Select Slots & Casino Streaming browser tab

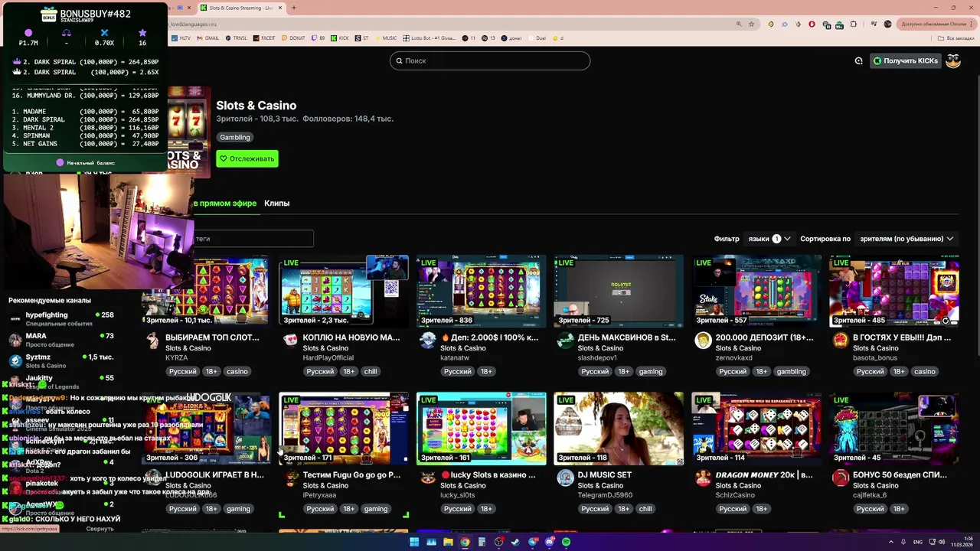pos(241,8)
